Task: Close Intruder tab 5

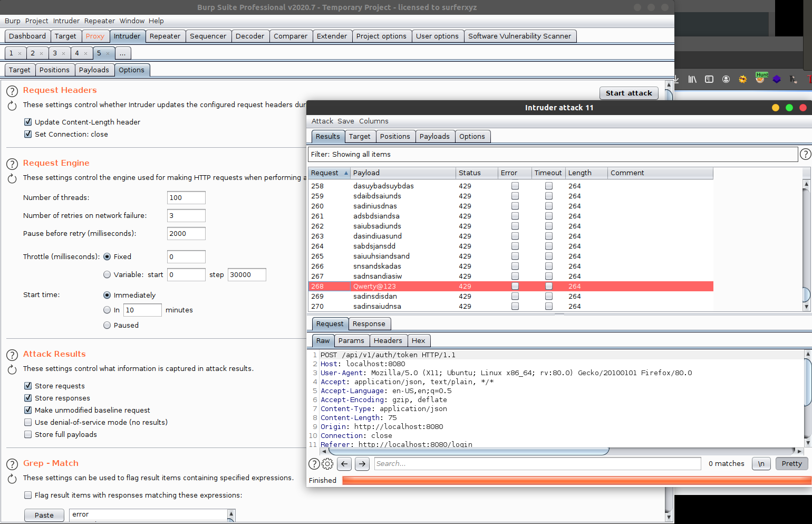Action: [108, 53]
